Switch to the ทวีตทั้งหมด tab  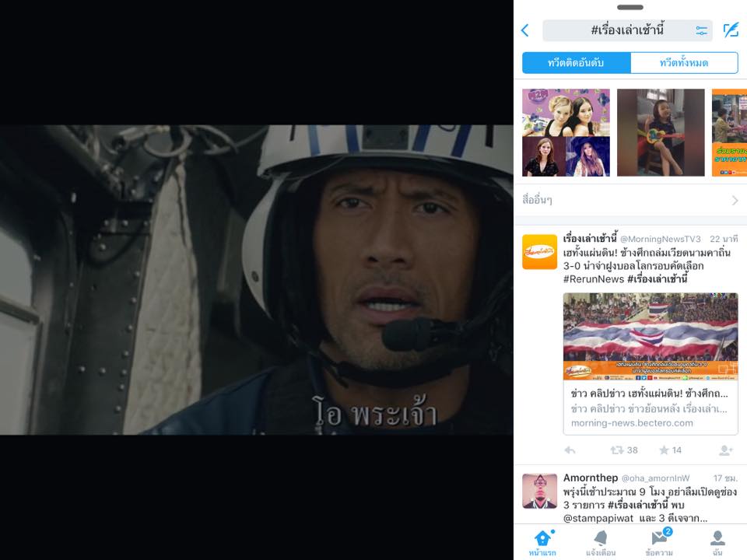(x=684, y=63)
